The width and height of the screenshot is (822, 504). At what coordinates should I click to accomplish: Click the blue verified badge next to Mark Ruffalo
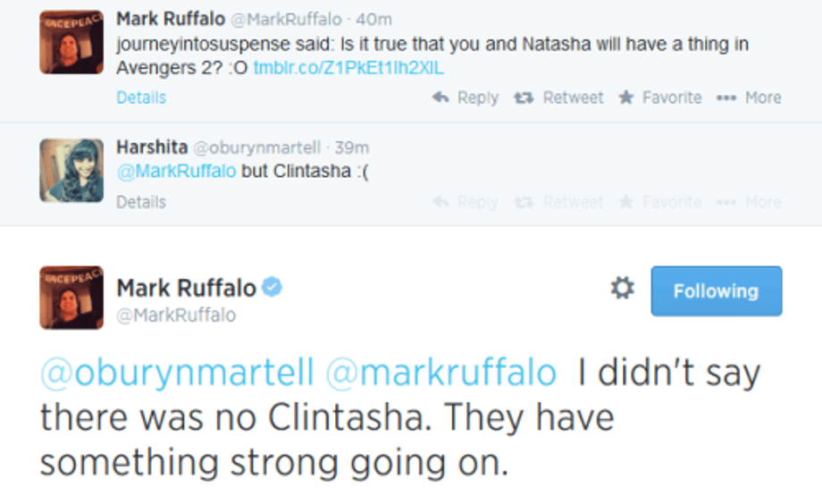pyautogui.click(x=273, y=287)
